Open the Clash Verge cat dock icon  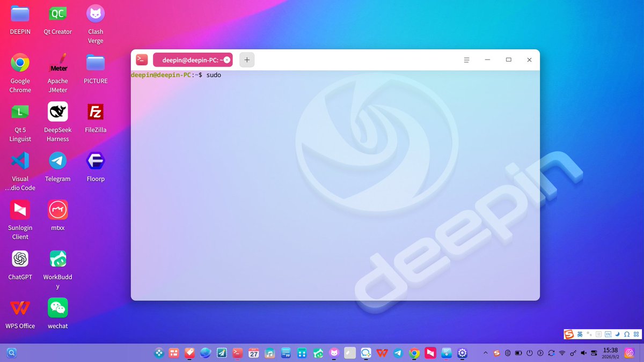click(x=334, y=353)
